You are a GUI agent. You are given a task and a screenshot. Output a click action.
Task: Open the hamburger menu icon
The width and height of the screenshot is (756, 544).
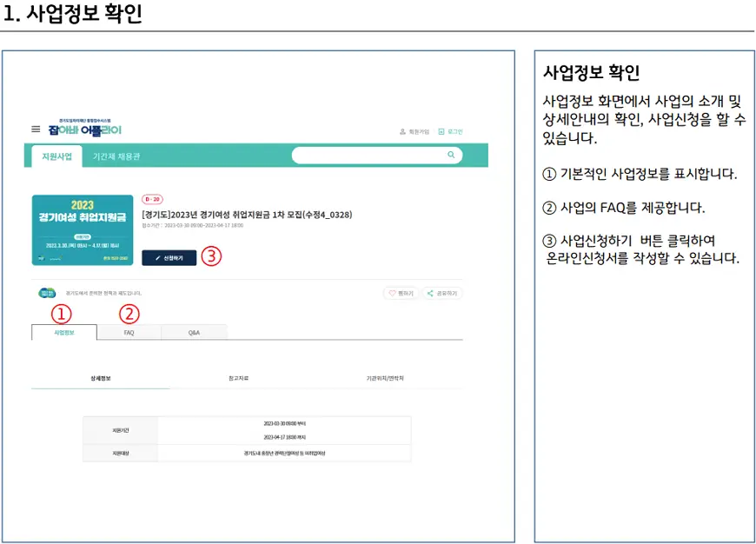[x=36, y=129]
